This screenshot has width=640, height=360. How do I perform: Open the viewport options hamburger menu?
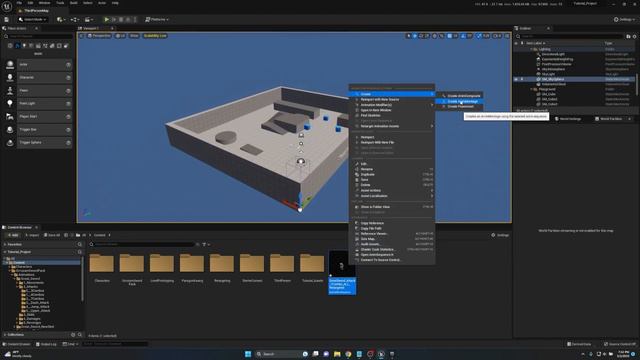81,36
